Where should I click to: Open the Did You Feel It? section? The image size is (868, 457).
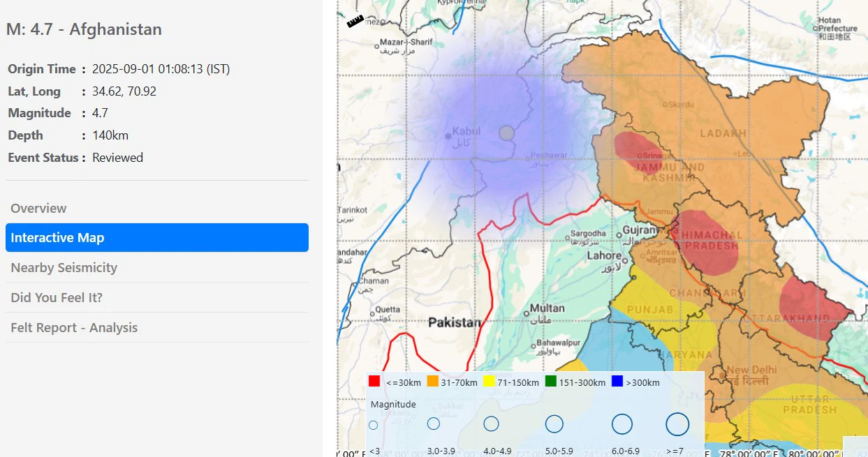pyautogui.click(x=157, y=298)
